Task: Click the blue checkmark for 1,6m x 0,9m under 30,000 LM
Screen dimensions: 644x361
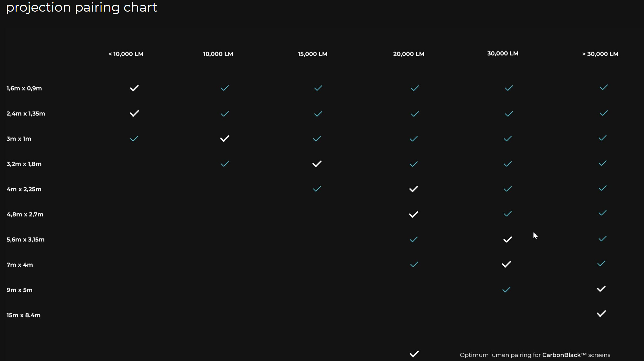Action: 509,88
